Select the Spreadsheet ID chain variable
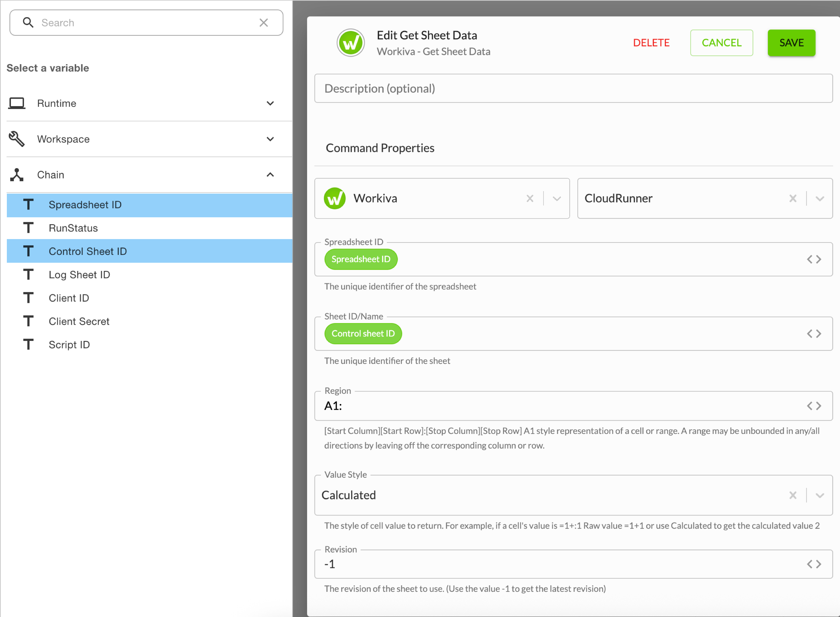This screenshot has height=617, width=840. coord(149,205)
